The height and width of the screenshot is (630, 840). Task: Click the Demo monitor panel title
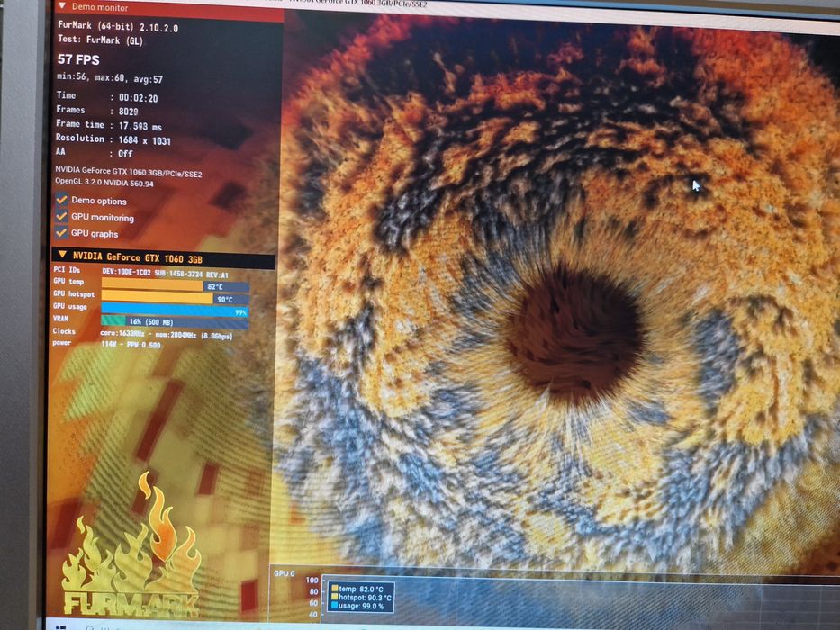100,7
